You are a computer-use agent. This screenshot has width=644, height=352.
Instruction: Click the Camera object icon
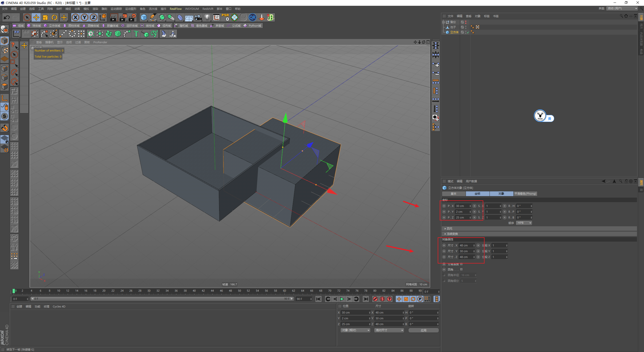point(198,17)
